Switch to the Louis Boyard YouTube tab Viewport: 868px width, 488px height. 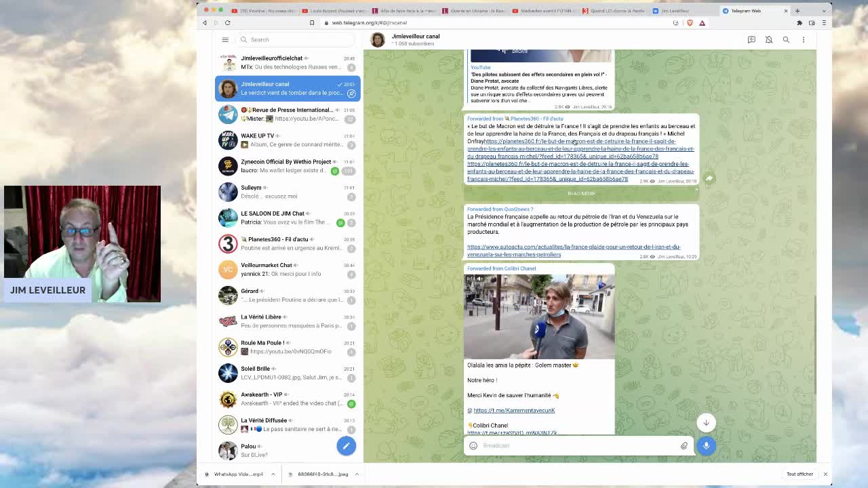click(334, 11)
